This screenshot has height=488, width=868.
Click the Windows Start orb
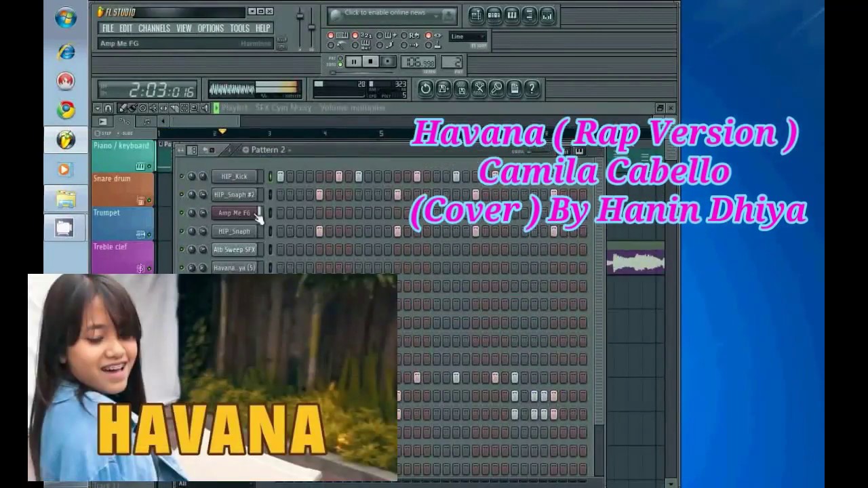(66, 18)
